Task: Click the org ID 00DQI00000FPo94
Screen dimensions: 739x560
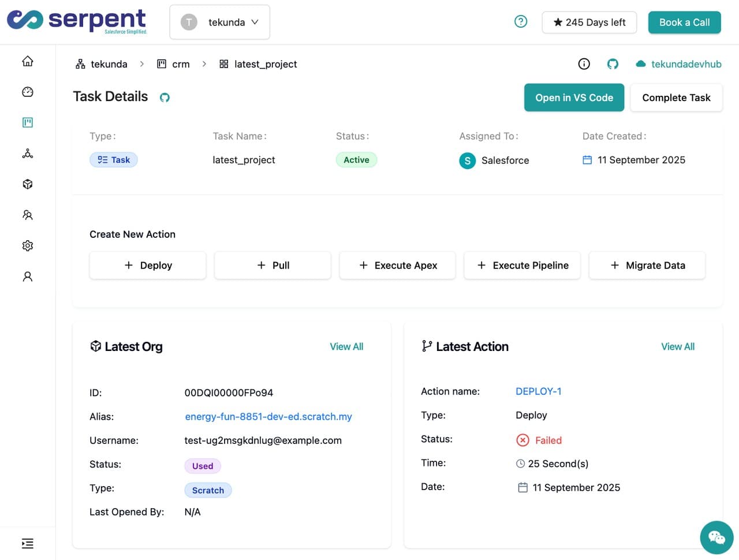Action: tap(229, 393)
